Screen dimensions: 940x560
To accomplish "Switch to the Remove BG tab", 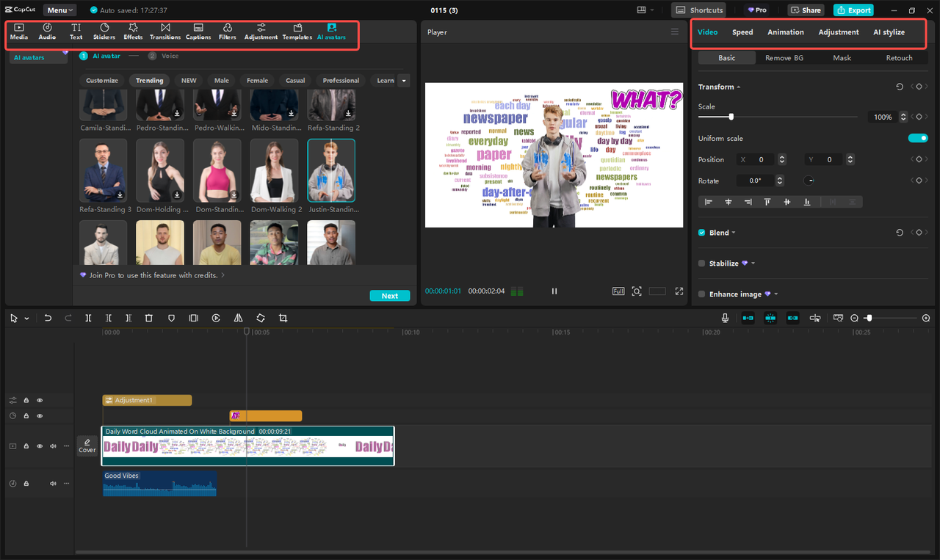I will [x=784, y=57].
